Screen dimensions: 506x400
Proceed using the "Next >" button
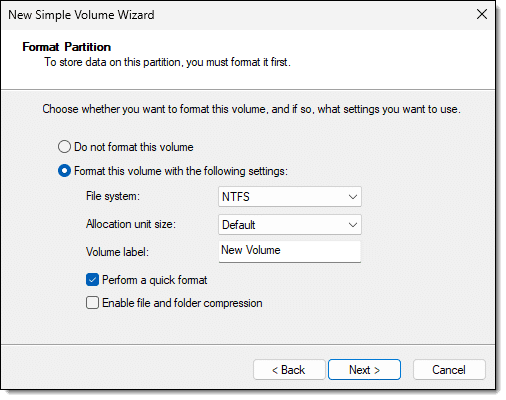(364, 370)
